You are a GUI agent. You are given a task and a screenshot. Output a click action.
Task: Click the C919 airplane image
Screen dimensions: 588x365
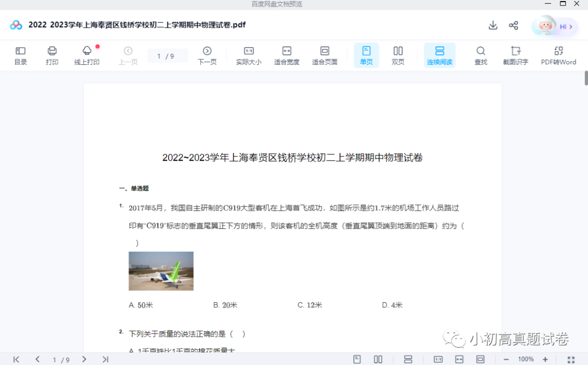click(x=161, y=271)
